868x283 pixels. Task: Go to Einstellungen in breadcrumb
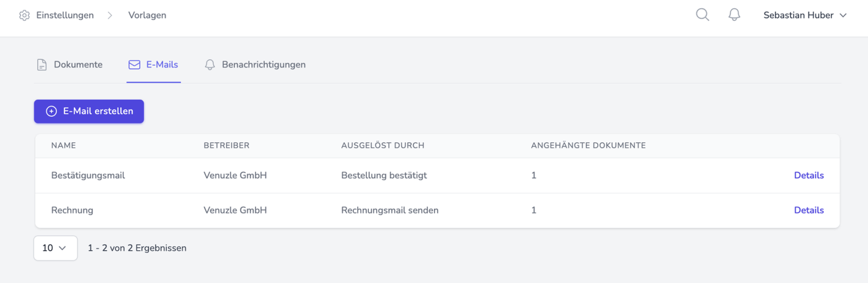point(65,16)
